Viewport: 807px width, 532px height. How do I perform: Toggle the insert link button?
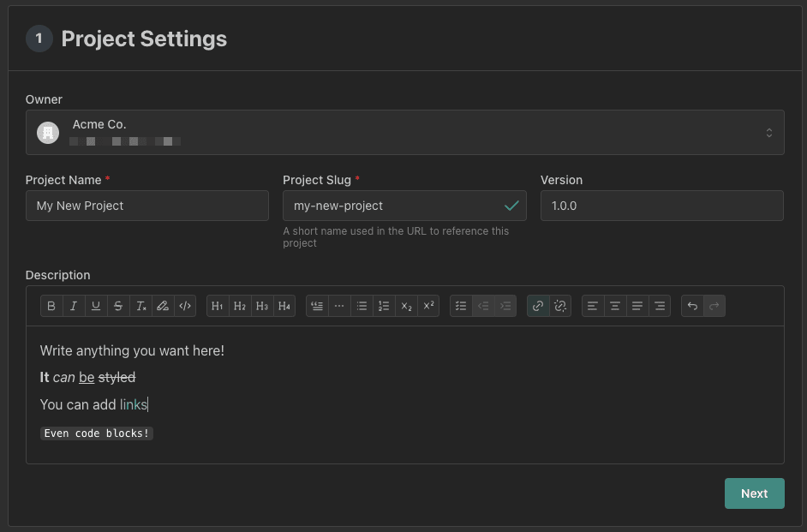coord(538,306)
